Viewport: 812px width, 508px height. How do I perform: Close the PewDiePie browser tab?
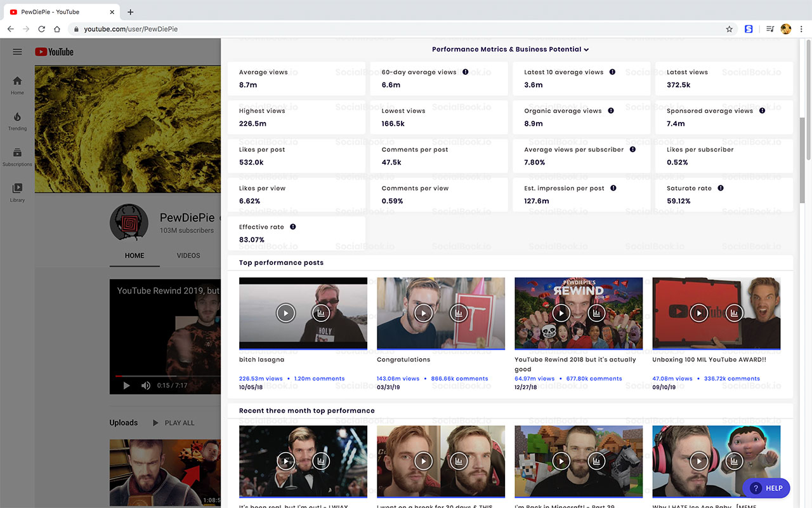click(x=112, y=11)
